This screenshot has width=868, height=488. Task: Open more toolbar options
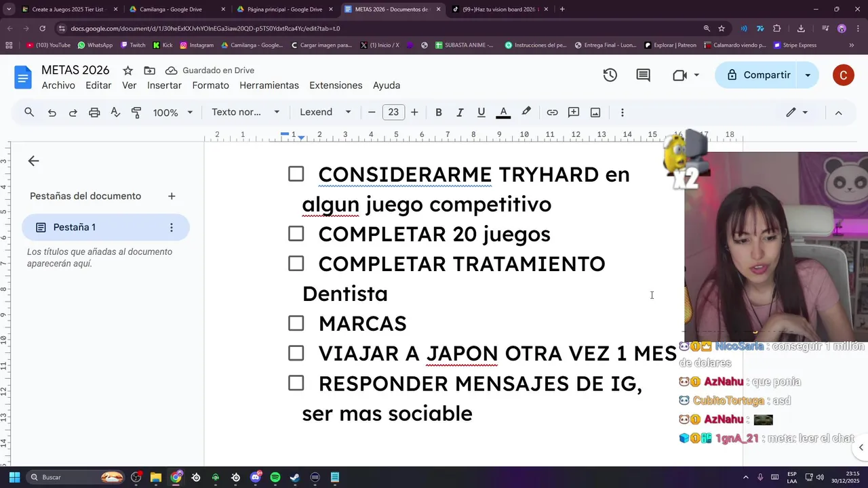622,113
